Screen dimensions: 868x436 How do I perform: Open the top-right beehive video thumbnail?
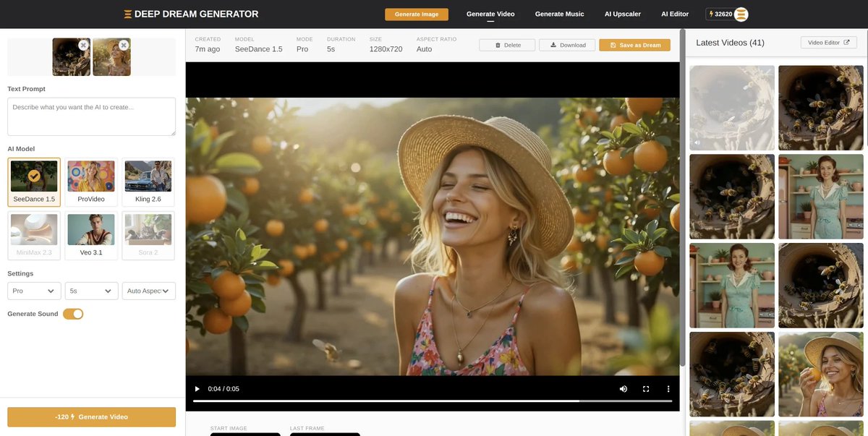click(x=821, y=108)
